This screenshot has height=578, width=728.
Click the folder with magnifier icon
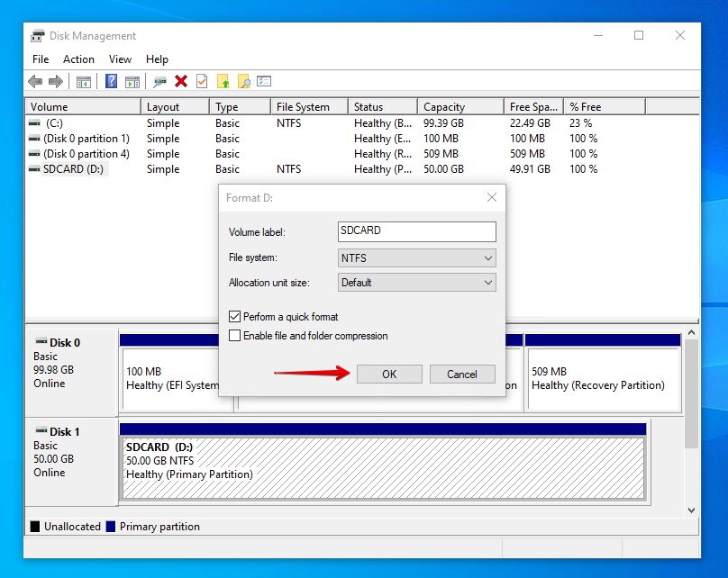pyautogui.click(x=243, y=82)
